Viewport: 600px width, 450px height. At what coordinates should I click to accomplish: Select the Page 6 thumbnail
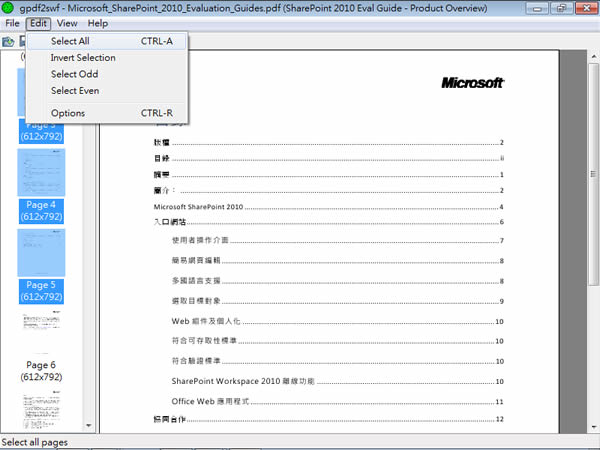41,332
